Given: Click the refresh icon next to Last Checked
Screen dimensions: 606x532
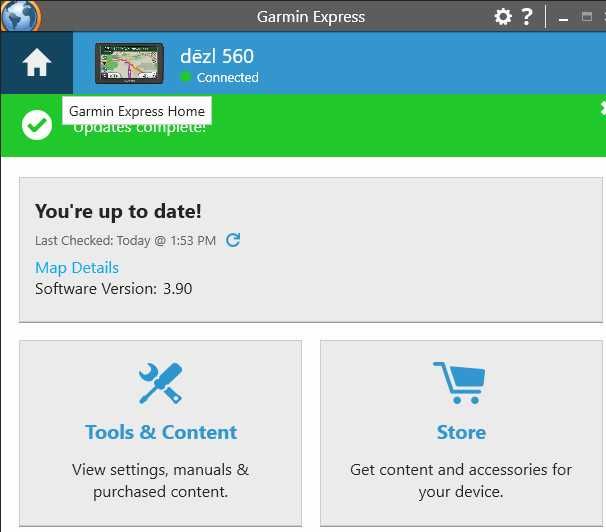Looking at the screenshot, I should [233, 240].
